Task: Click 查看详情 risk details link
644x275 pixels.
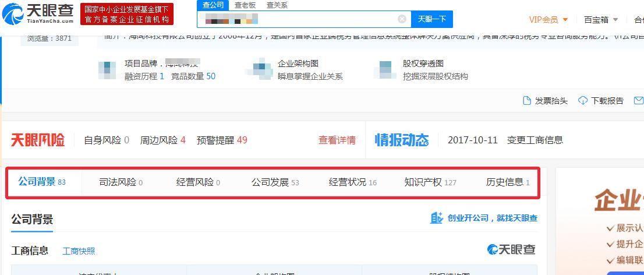Action: coord(337,140)
